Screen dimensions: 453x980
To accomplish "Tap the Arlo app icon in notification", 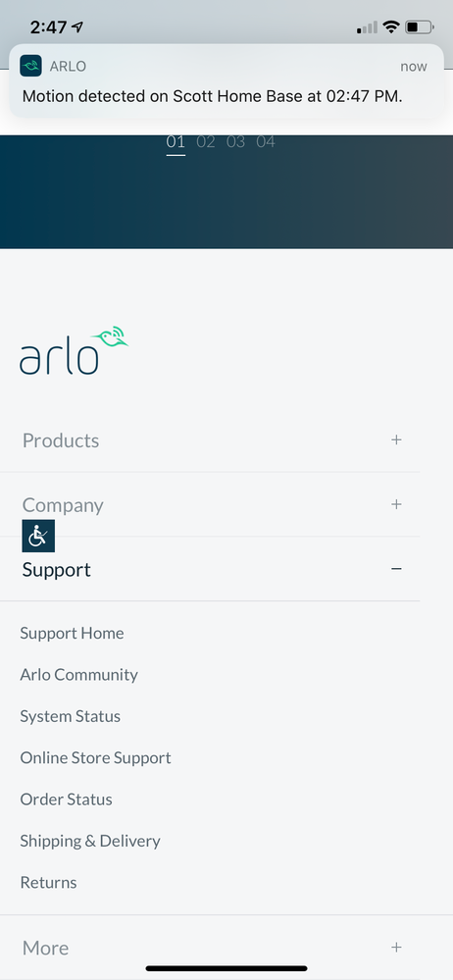I will click(x=30, y=66).
